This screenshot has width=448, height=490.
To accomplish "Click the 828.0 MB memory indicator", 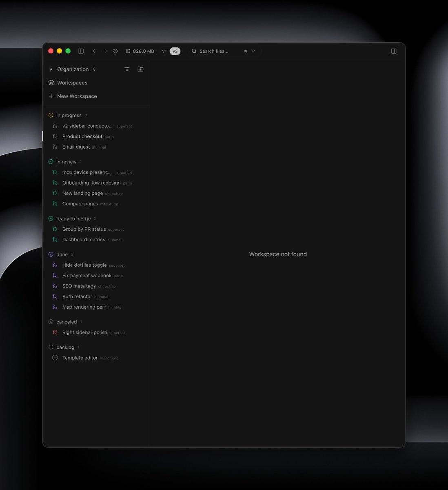I will [x=140, y=51].
